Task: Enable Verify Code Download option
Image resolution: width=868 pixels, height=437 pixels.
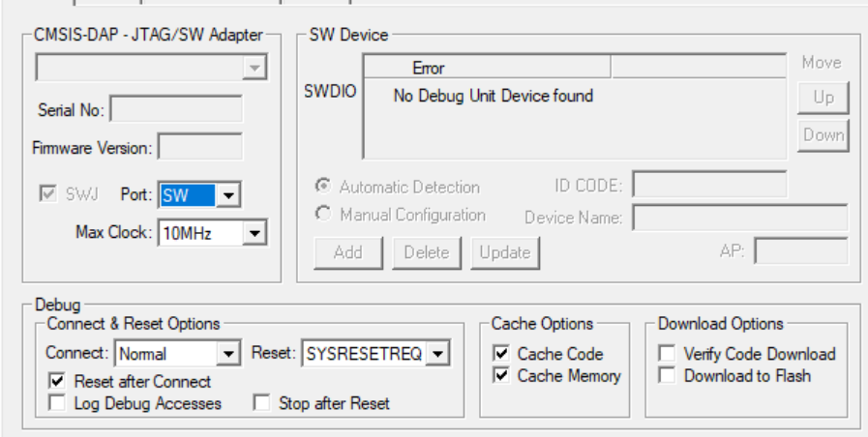Action: (x=667, y=354)
